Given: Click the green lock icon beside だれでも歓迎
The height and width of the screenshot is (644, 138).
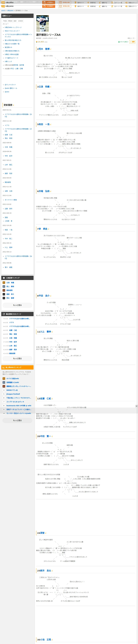Looking at the screenshot, I should click(119, 42).
